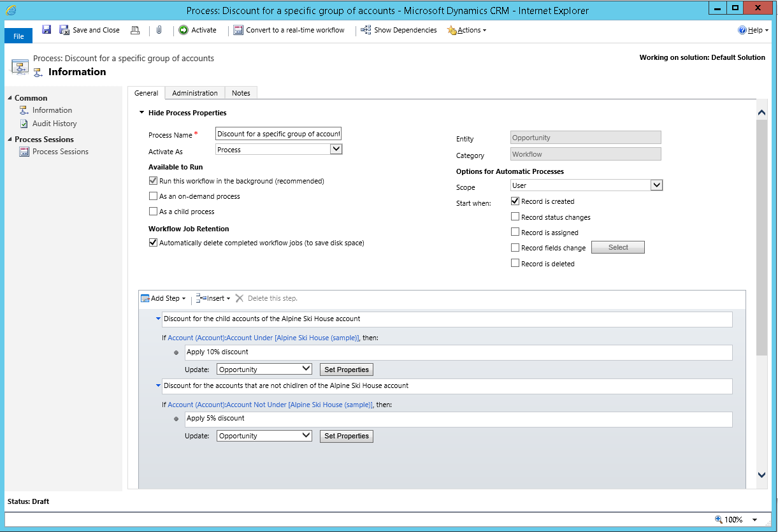Click Set Properties for Apply 10% discount
The width and height of the screenshot is (778, 532).
(x=346, y=369)
